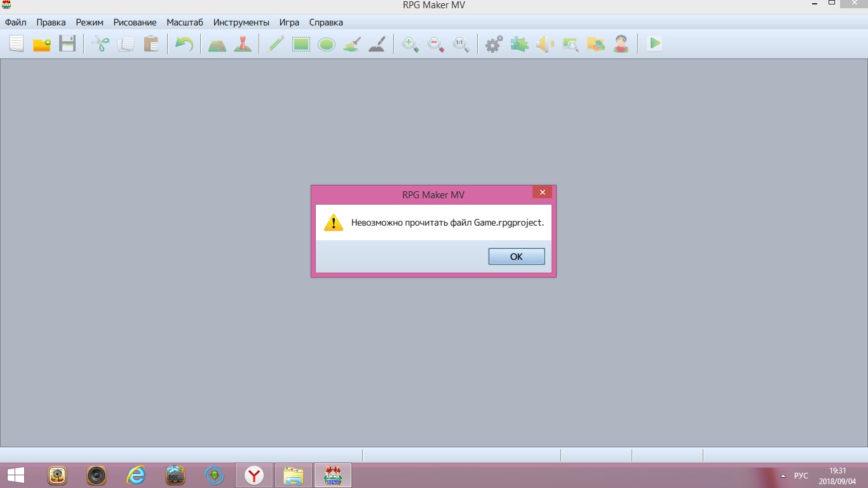Image resolution: width=868 pixels, height=488 pixels.
Task: Select the Flood Fill tool
Action: 352,44
